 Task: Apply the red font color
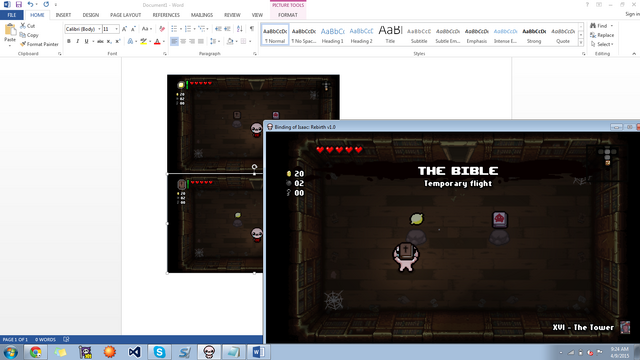click(157, 41)
